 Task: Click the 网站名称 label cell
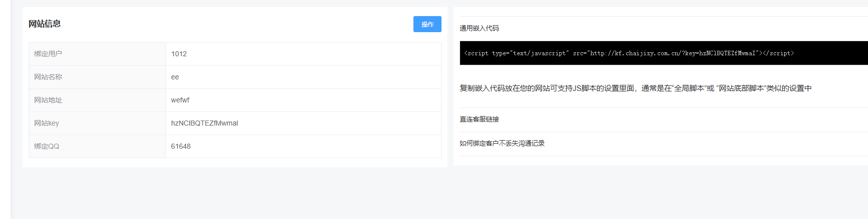coord(97,77)
